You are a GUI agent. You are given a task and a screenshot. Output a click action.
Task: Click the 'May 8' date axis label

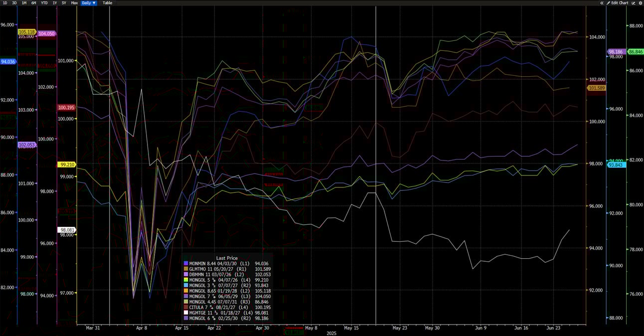point(311,328)
